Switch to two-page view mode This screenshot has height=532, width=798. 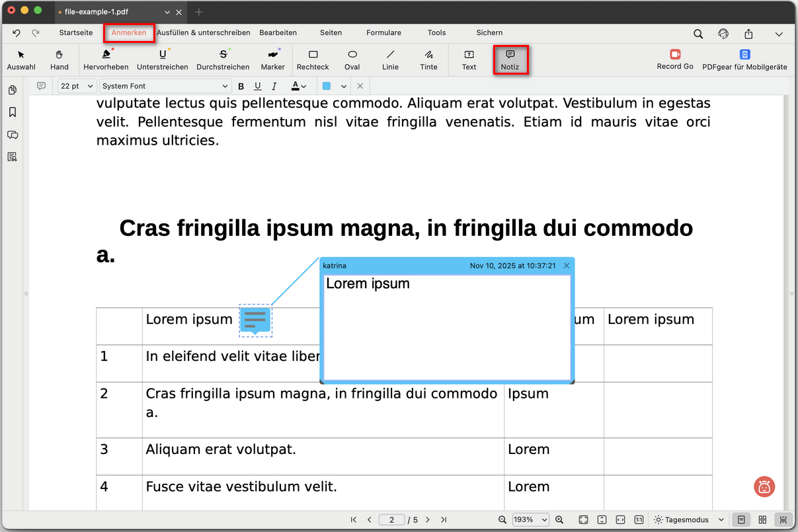[x=762, y=520]
